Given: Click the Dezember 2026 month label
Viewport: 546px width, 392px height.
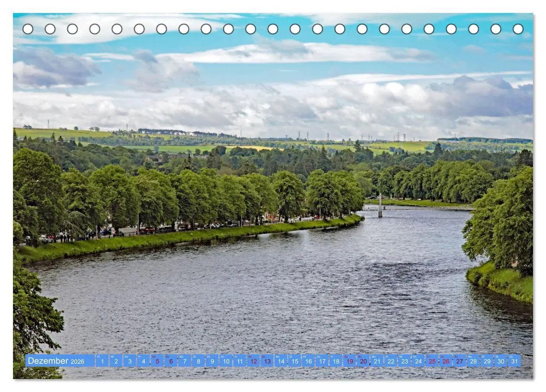Looking at the screenshot, I should 60,361.
